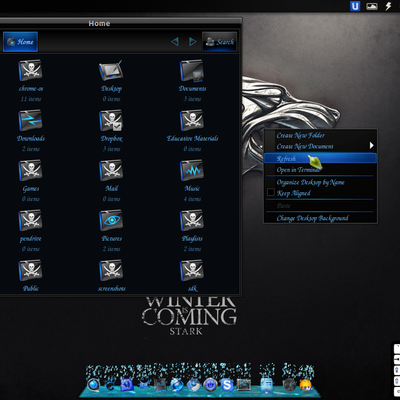Click the GNOME foot icon in dock

point(110,385)
